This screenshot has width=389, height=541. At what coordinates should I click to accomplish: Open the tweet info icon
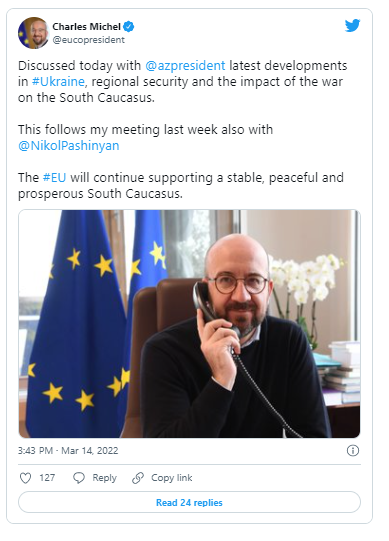point(352,450)
